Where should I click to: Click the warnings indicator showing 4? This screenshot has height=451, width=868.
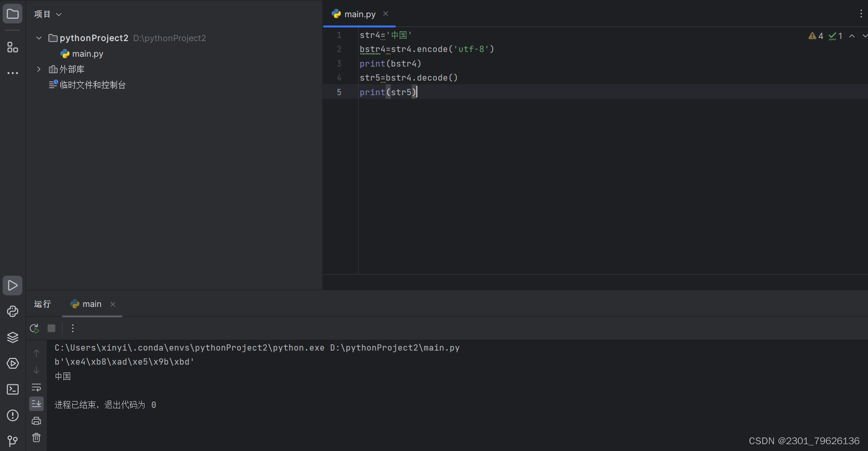coord(816,36)
